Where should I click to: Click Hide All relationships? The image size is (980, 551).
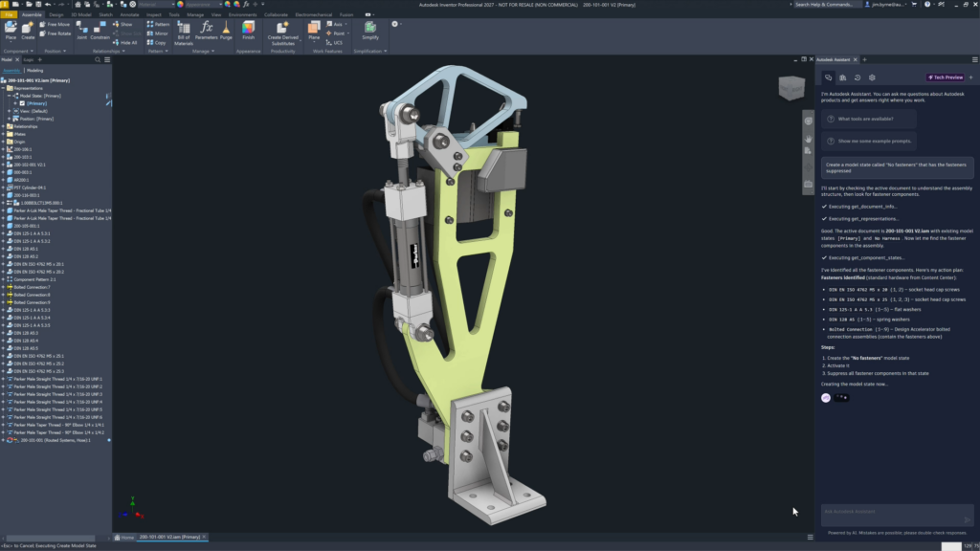pyautogui.click(x=125, y=43)
